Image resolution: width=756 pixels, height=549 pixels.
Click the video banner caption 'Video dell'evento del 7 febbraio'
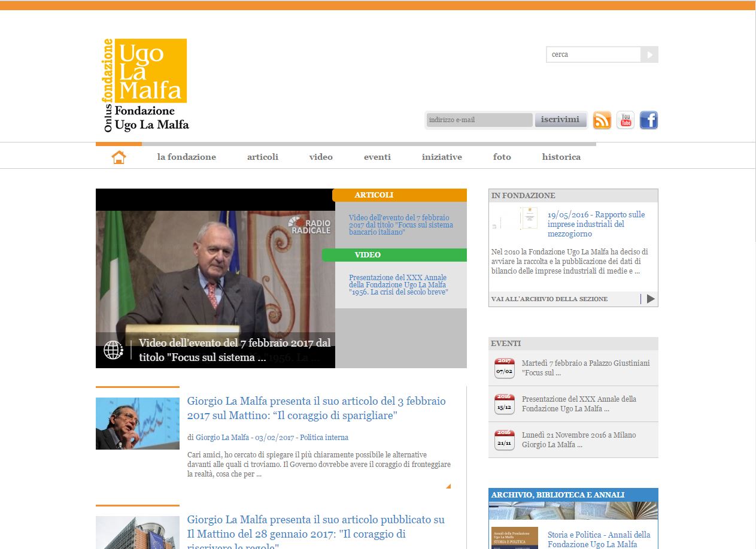tap(235, 350)
